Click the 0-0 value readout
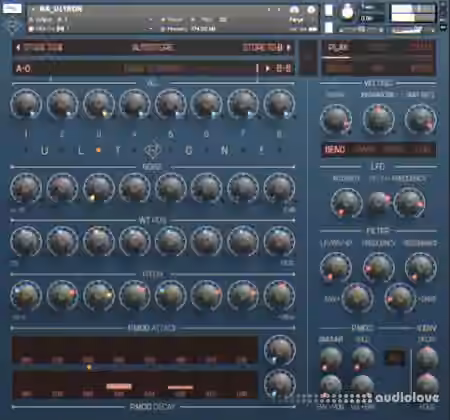The height and width of the screenshot is (420, 450). [x=284, y=69]
